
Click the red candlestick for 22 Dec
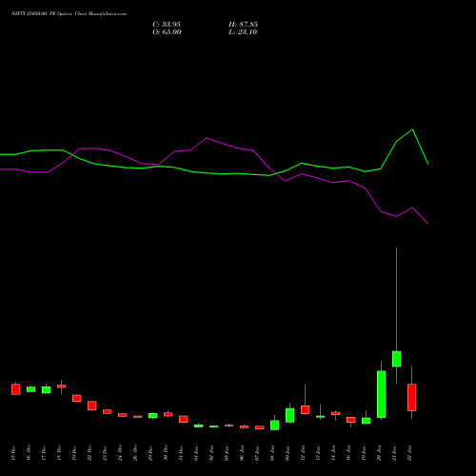click(x=92, y=406)
